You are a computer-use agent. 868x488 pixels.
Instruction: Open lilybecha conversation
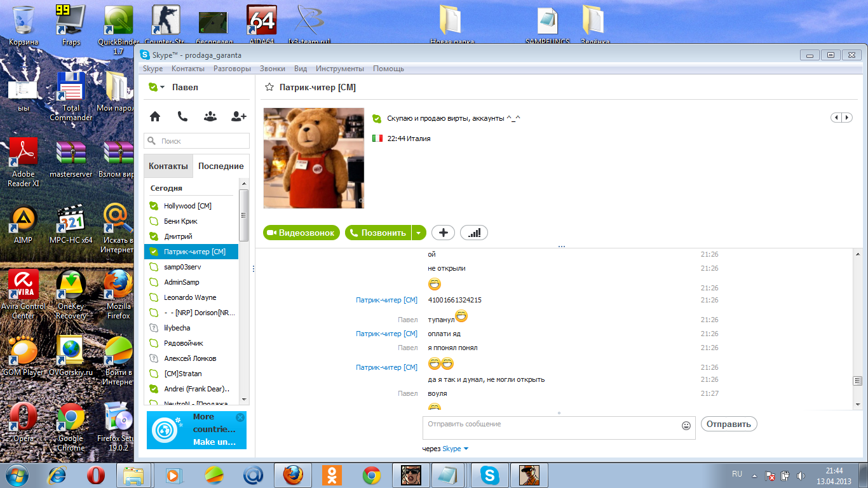coord(191,328)
